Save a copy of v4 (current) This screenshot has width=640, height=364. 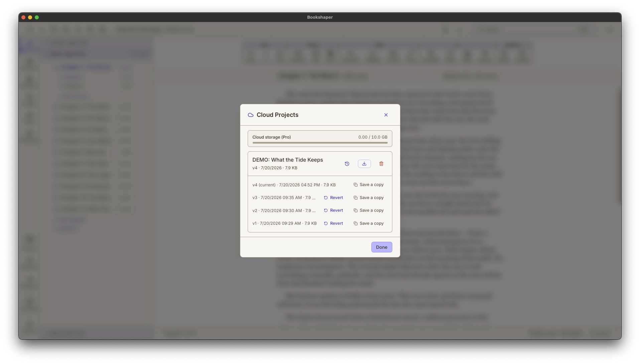click(x=369, y=185)
